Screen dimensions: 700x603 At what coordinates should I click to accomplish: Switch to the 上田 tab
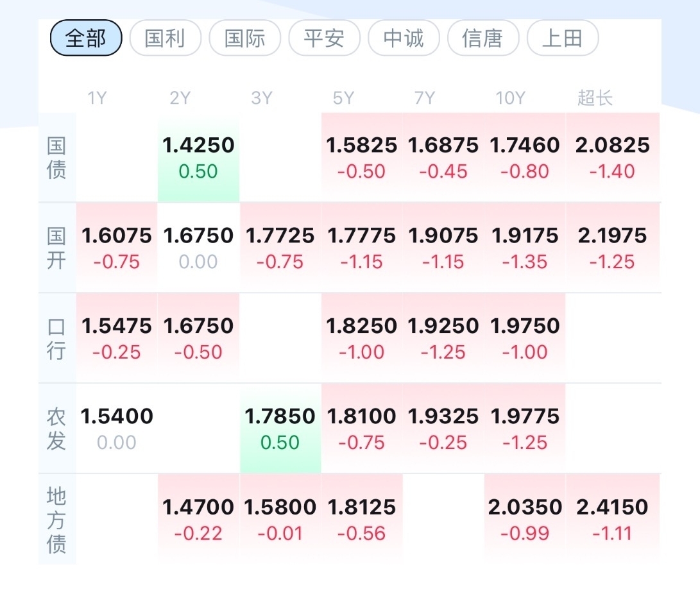562,38
